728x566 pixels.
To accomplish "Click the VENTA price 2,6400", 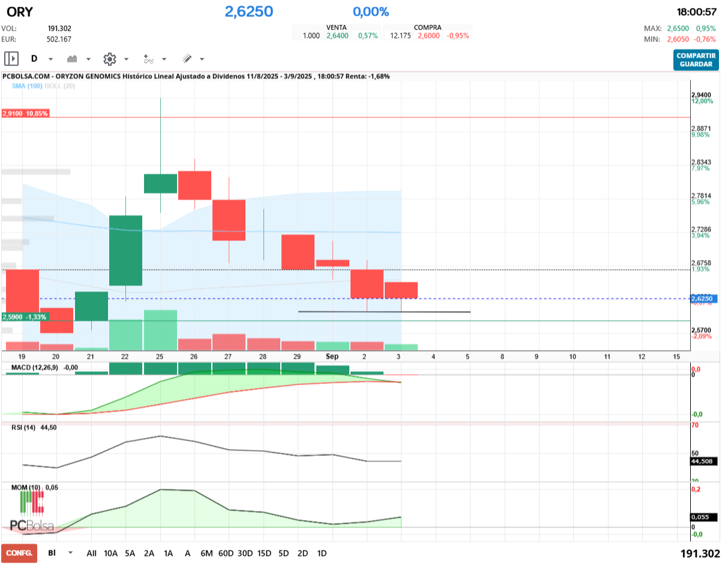I will click(x=337, y=36).
